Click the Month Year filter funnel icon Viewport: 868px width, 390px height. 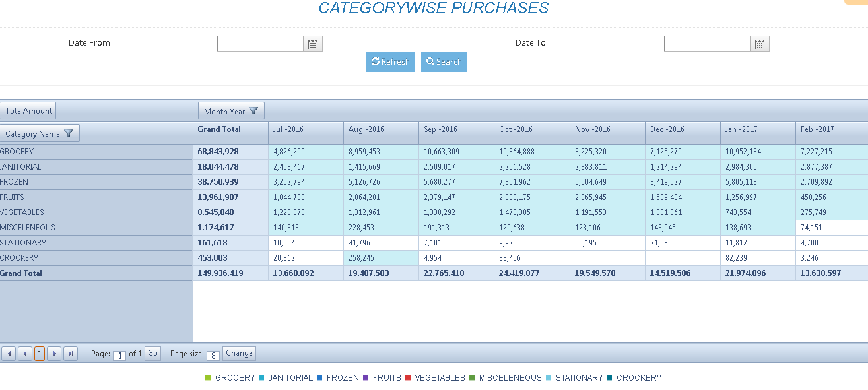pyautogui.click(x=253, y=111)
